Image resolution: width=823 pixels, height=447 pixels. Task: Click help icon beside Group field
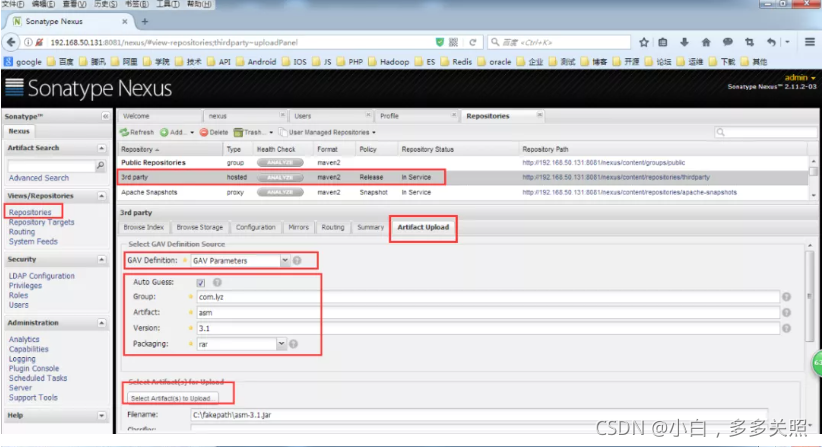coord(786,297)
